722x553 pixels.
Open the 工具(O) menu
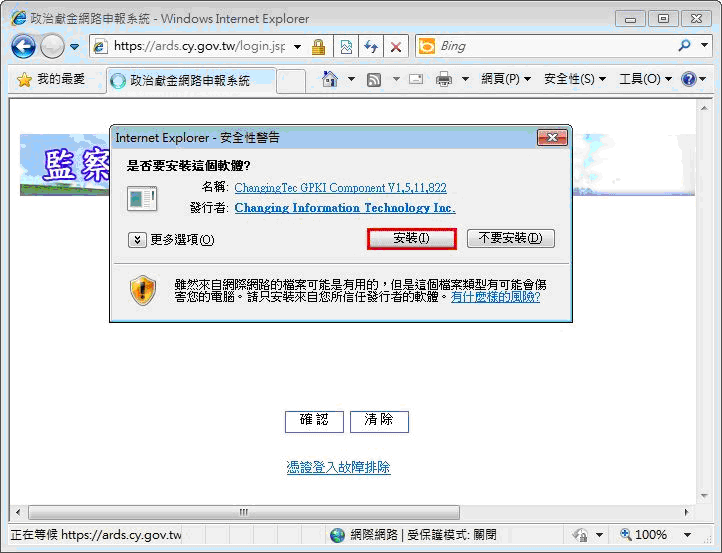coord(645,79)
